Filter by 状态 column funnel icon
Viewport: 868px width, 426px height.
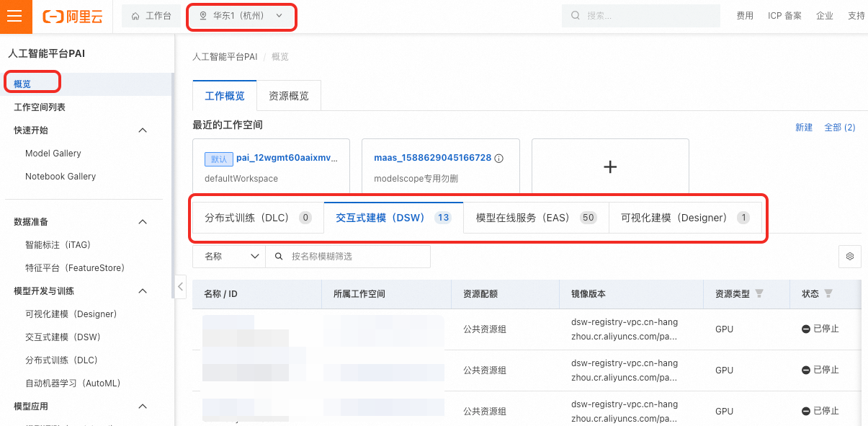click(x=828, y=294)
